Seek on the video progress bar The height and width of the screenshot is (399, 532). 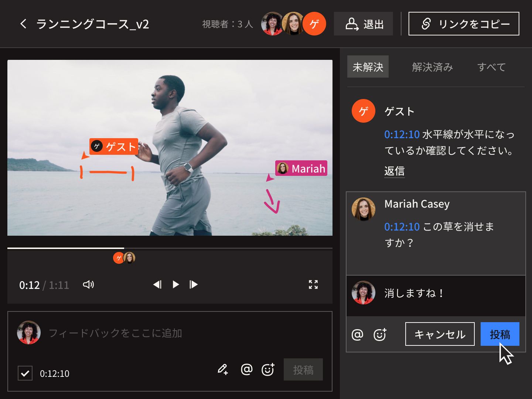coord(170,248)
